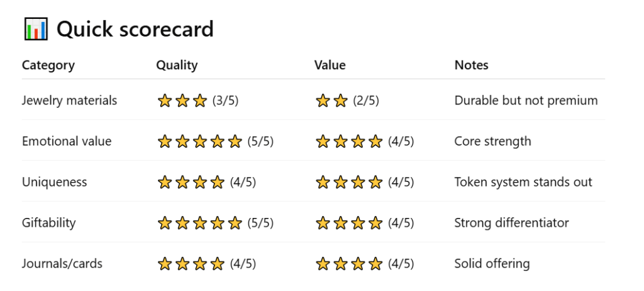Click the "Solid offering" note text
This screenshot has width=644, height=291.
[x=492, y=264]
